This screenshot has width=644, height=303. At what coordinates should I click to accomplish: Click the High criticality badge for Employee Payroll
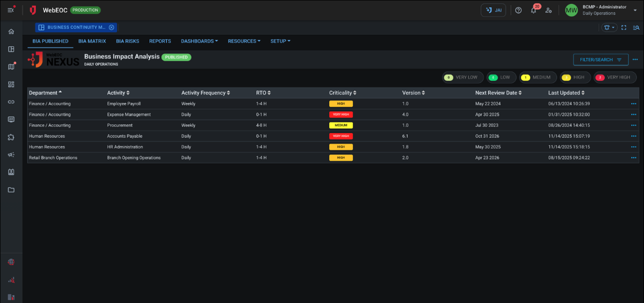tap(341, 104)
